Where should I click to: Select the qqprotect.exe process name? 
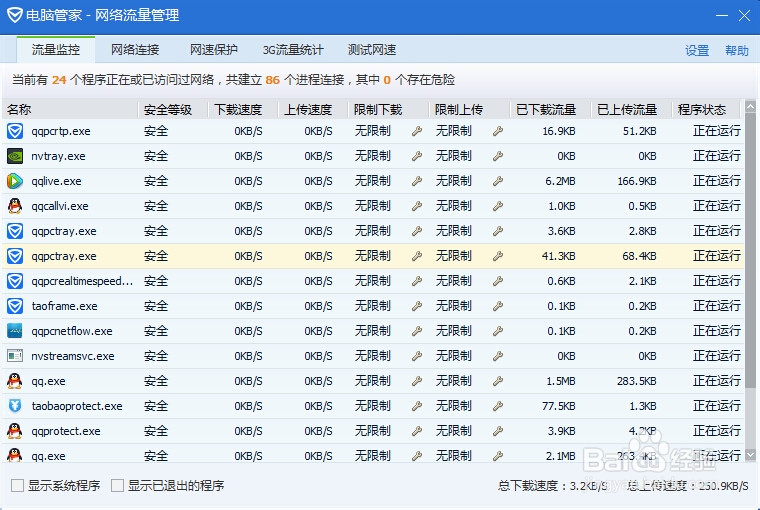pyautogui.click(x=66, y=431)
